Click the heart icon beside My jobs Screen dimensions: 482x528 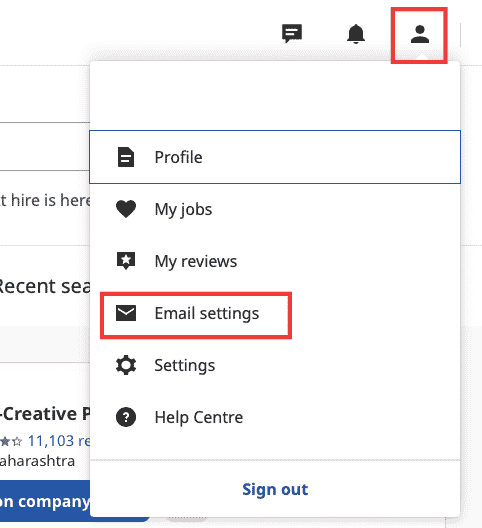pyautogui.click(x=126, y=209)
